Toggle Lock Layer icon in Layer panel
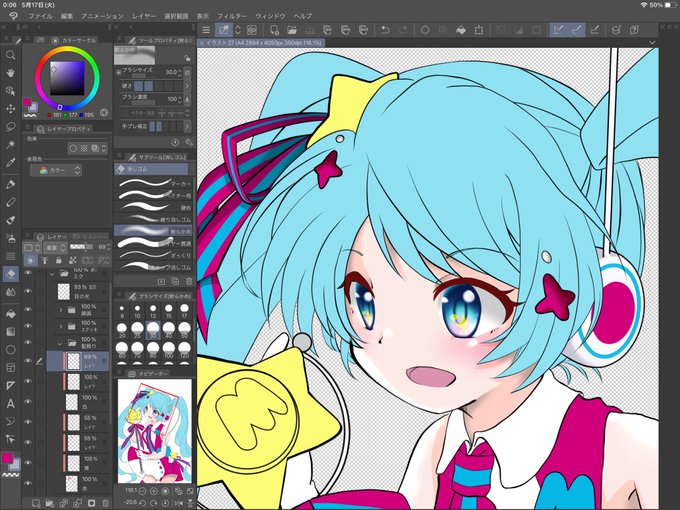 59,260
